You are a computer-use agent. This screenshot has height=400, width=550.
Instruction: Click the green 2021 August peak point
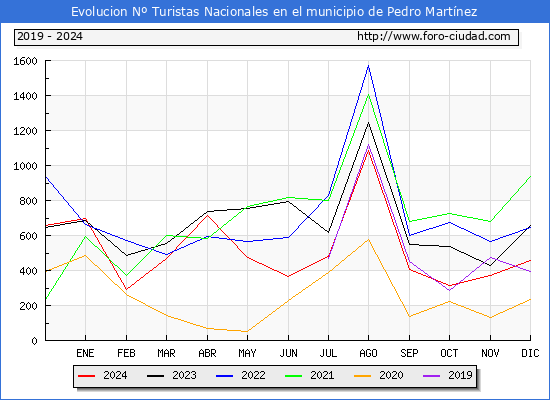368,95
